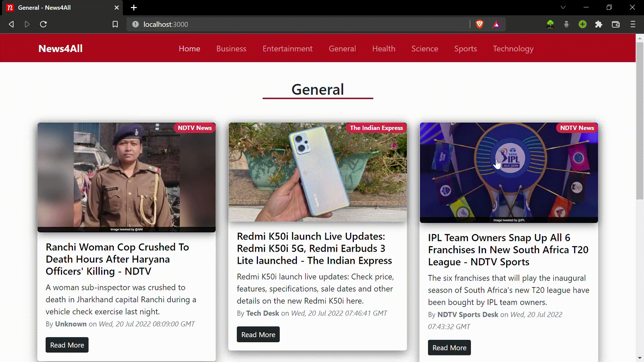Click the browser forward arrow
The width and height of the screenshot is (644, 362).
pyautogui.click(x=27, y=24)
